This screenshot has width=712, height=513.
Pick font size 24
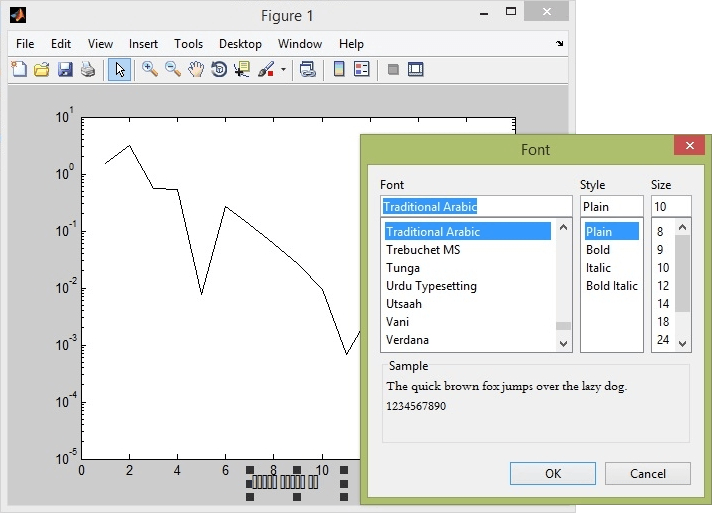point(663,340)
